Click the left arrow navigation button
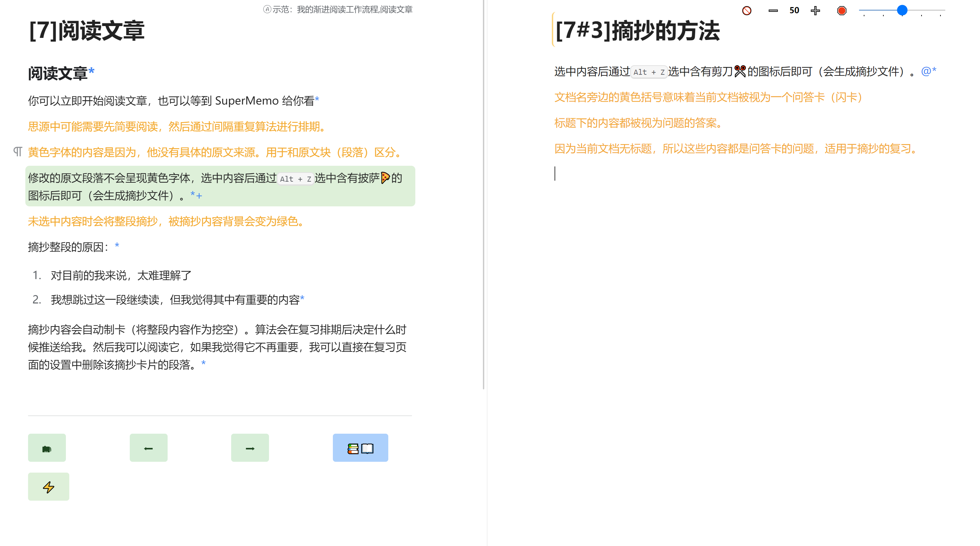The width and height of the screenshot is (980, 546). [148, 448]
